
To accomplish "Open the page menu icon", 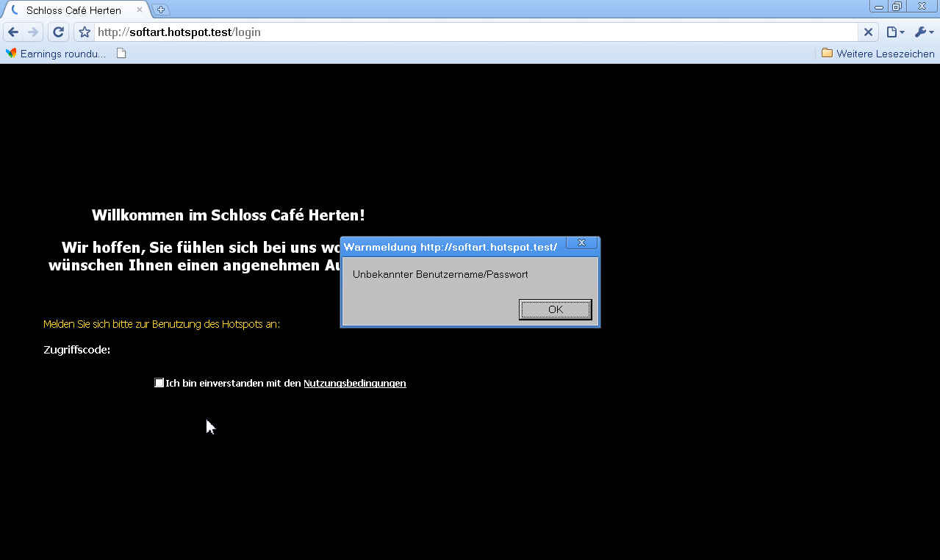I will [894, 32].
